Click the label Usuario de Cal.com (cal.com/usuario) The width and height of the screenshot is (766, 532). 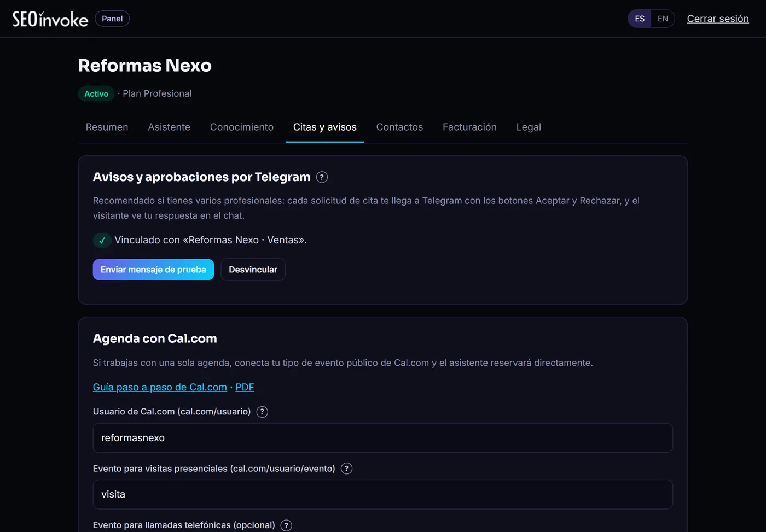tap(172, 412)
